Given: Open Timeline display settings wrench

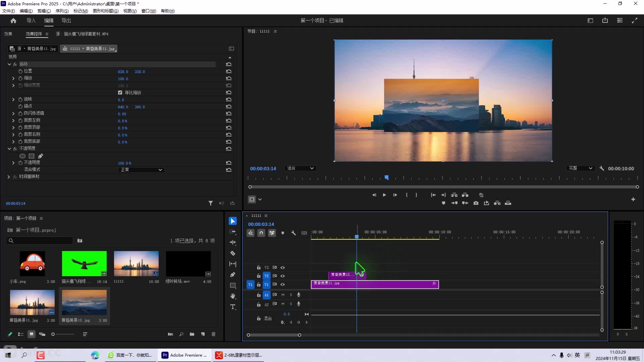Looking at the screenshot, I should coord(293,233).
